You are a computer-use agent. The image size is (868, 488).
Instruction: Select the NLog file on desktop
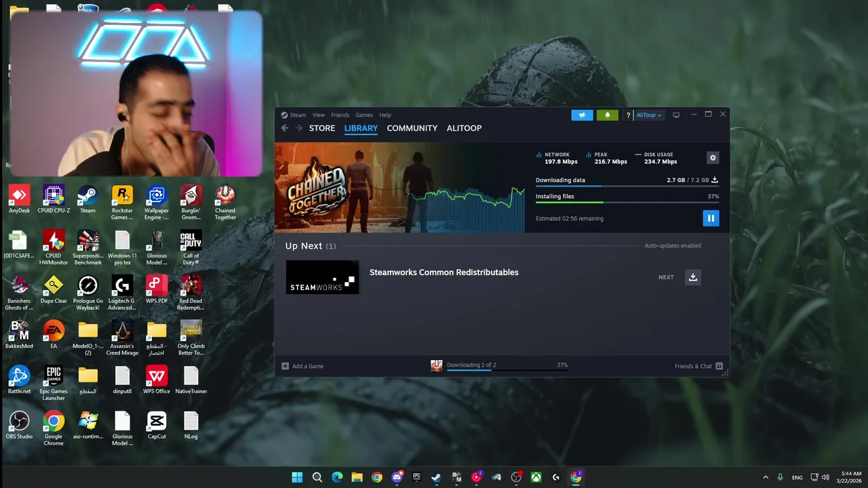tap(191, 426)
